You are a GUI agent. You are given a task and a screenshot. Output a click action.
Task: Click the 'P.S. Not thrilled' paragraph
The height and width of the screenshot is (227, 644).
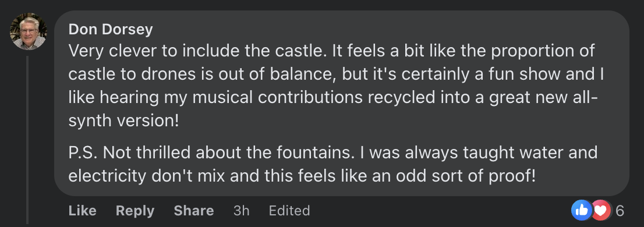point(332,164)
